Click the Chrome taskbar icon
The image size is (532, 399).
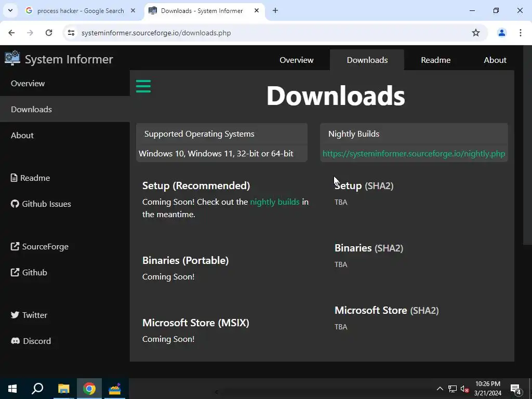click(x=89, y=389)
